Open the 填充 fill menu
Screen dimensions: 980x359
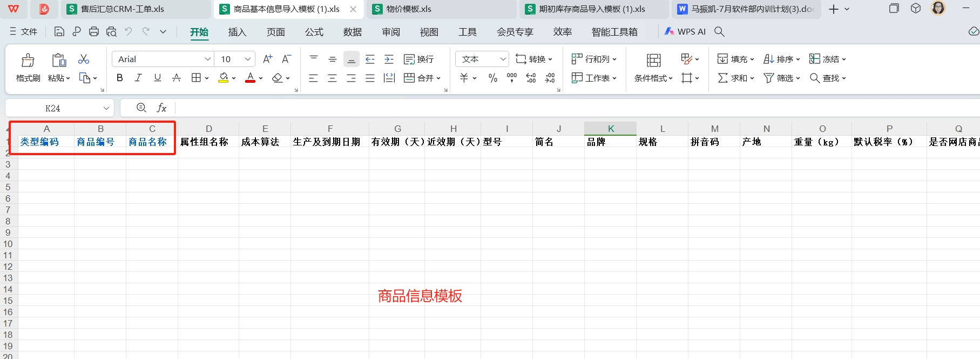pyautogui.click(x=735, y=59)
